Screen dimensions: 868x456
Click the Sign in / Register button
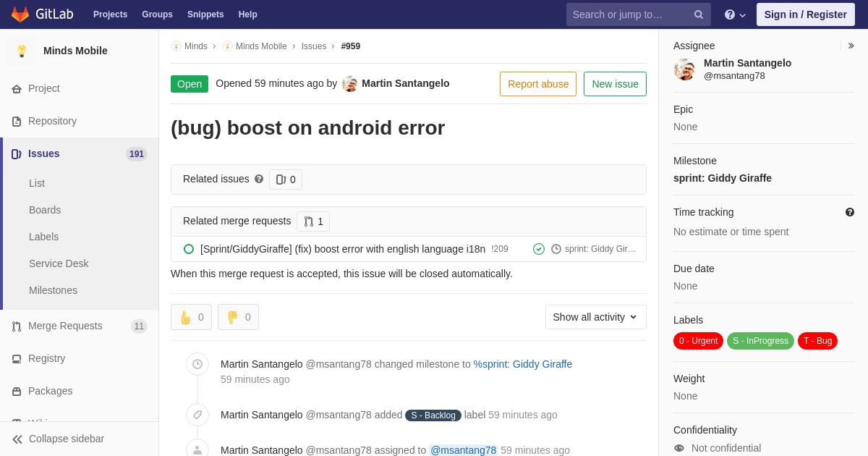click(x=806, y=14)
